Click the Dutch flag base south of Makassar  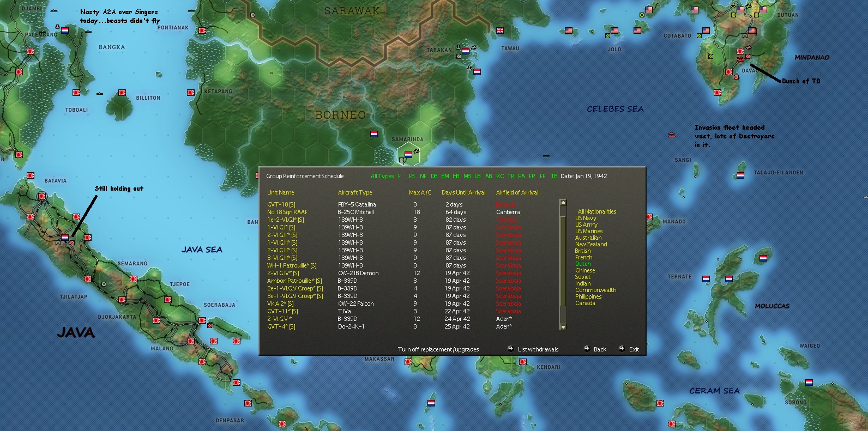coord(431,403)
